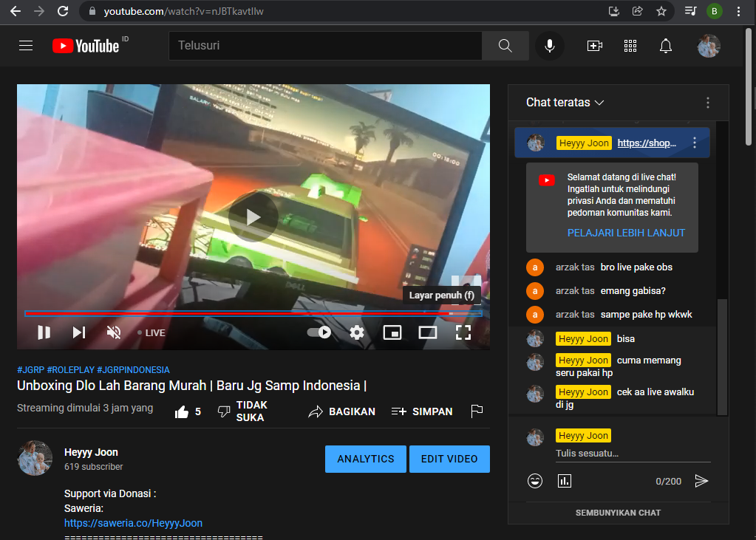Click TIDAK SUKA dislike button
Viewport: 756px width, 540px height.
point(242,411)
